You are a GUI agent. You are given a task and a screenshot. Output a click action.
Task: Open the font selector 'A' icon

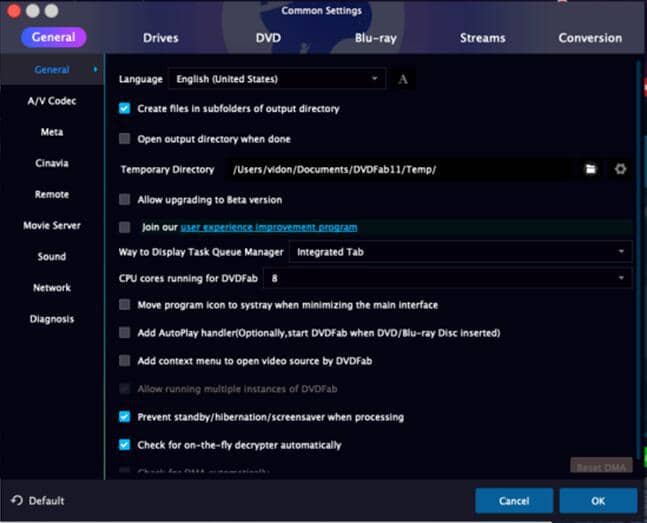pyautogui.click(x=403, y=78)
